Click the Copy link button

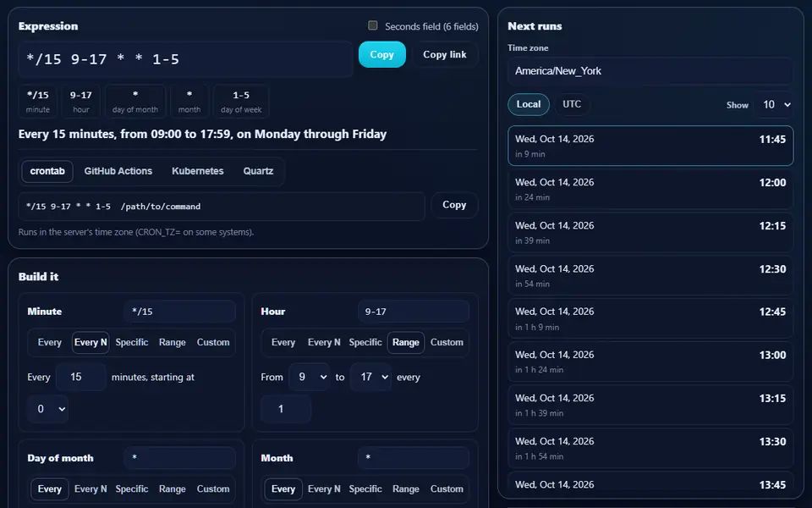click(x=444, y=54)
